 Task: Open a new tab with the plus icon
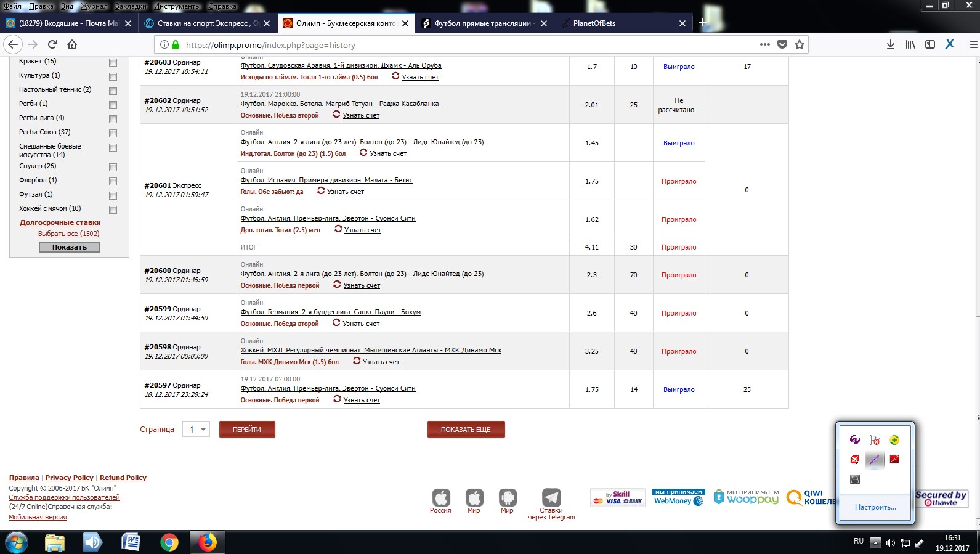(702, 23)
